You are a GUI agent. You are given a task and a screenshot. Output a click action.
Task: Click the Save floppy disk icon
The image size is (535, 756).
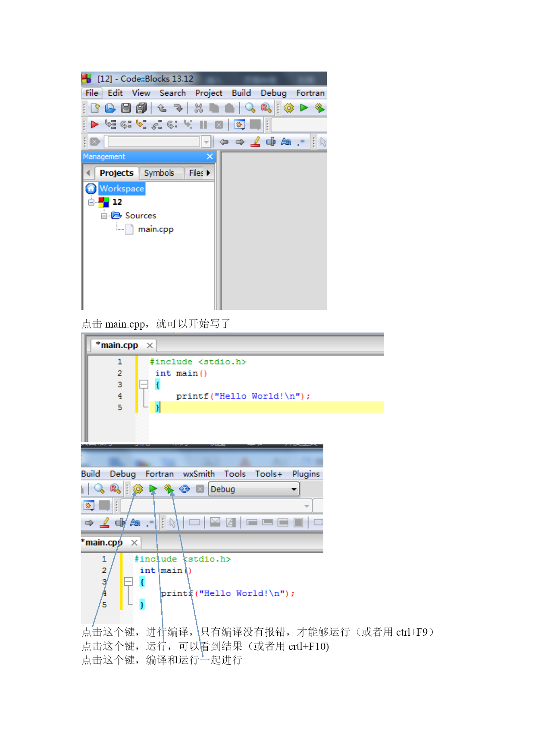(x=125, y=108)
